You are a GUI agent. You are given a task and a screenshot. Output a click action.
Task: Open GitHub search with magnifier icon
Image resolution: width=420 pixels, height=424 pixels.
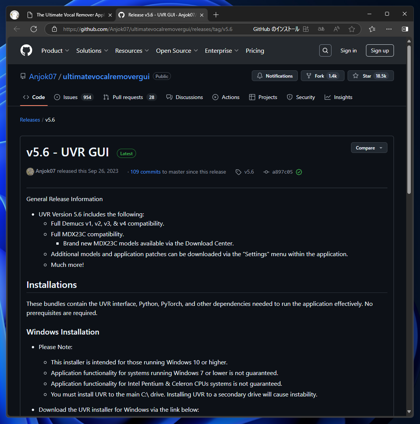(x=325, y=51)
